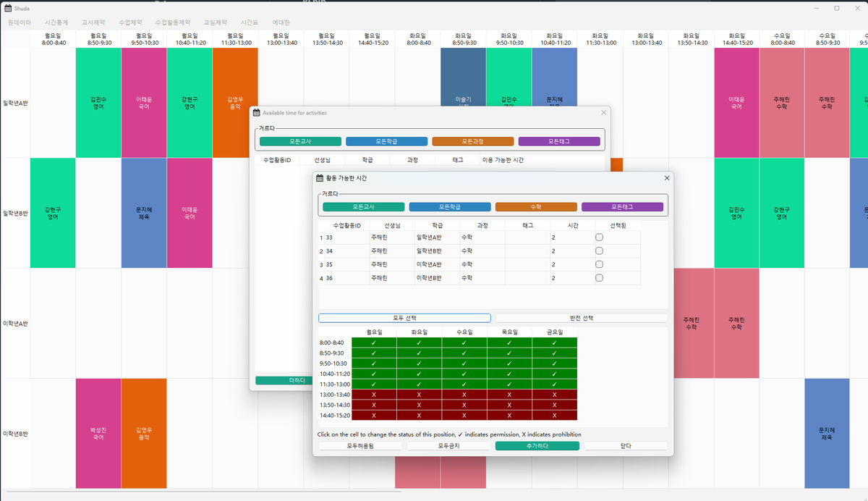Image resolution: width=868 pixels, height=501 pixels.
Task: Open the 교실제약 menu
Action: pos(216,22)
